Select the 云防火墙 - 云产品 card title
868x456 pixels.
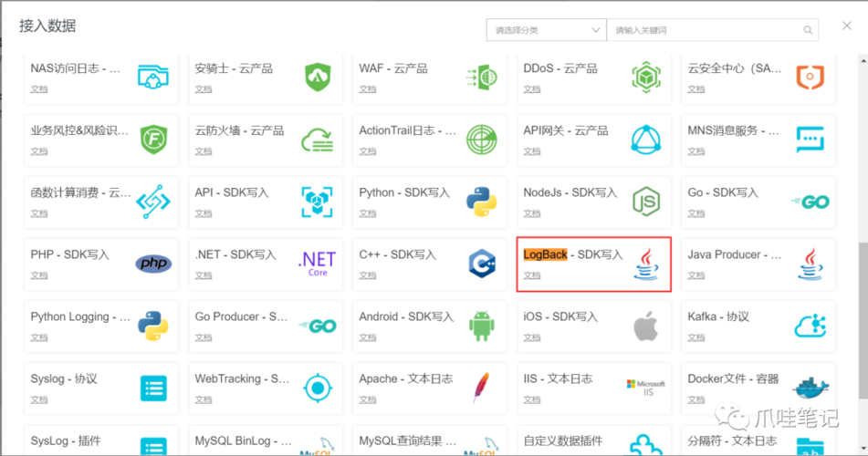(x=239, y=130)
